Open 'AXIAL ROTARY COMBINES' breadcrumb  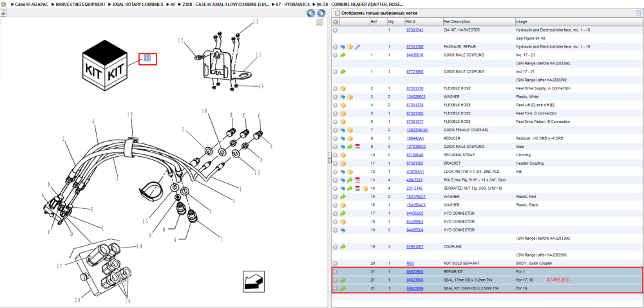tap(137, 4)
